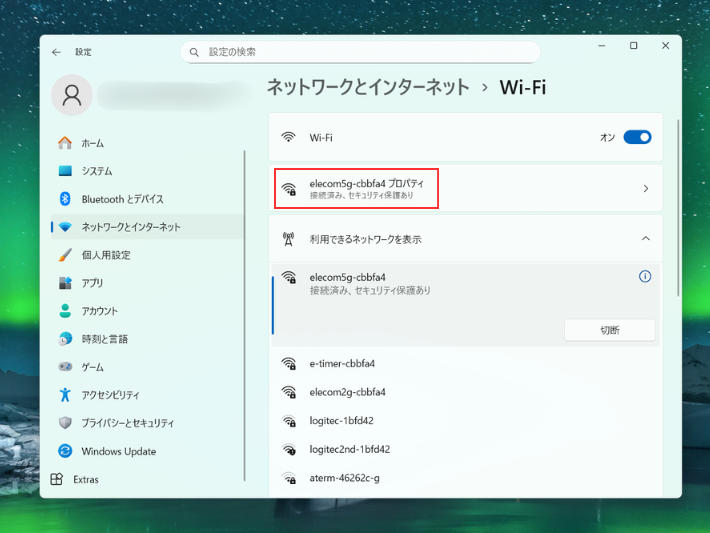Click ネットワークとインターネット breadcrumb link
Viewport: 710px width, 533px height.
click(368, 87)
